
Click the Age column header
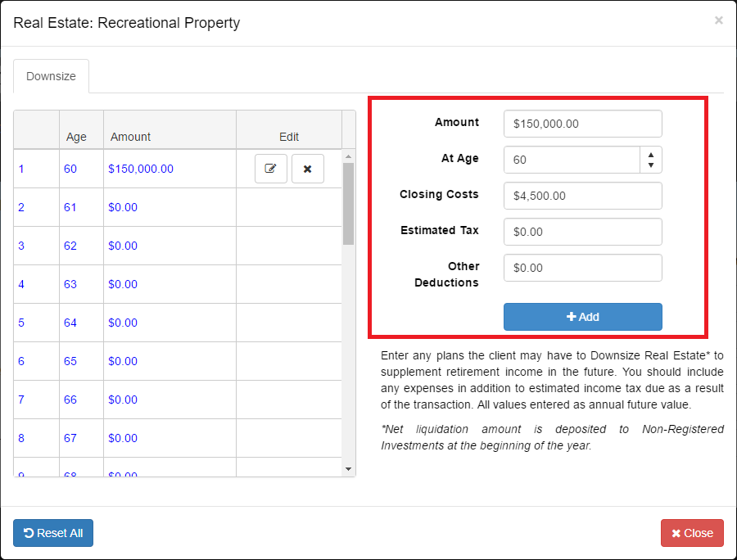[x=76, y=137]
